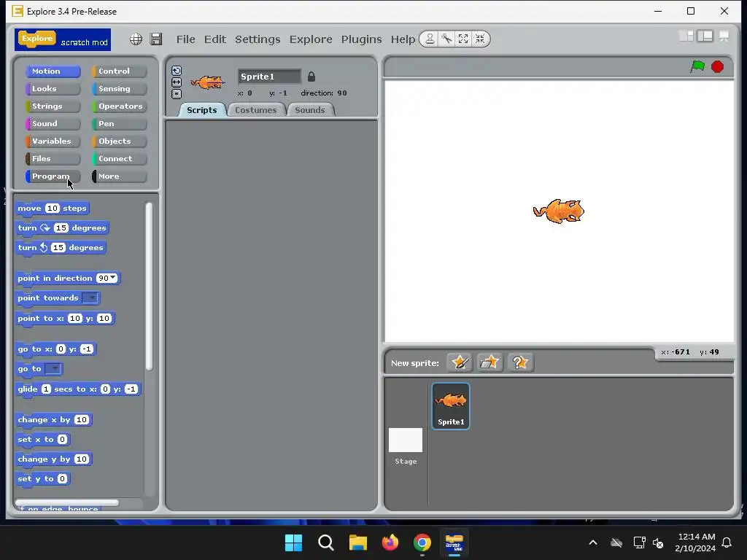This screenshot has width=747, height=560.
Task: Click the change y by block
Action: 53,459
